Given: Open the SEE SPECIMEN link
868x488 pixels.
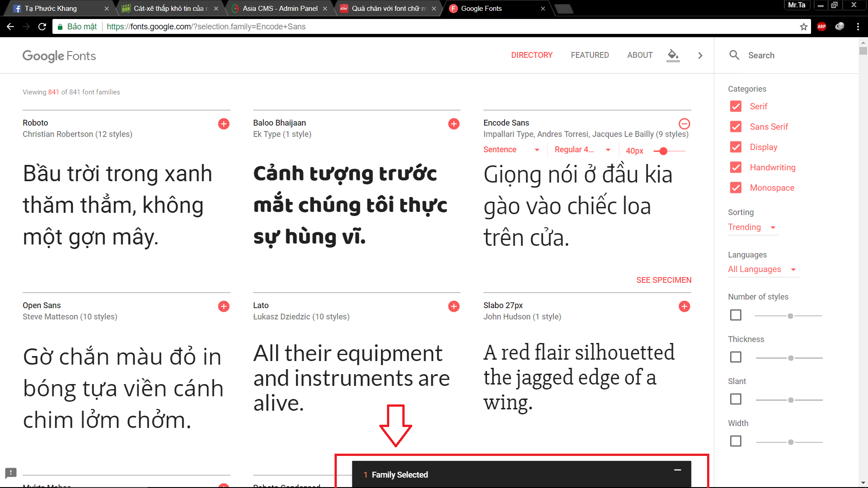Looking at the screenshot, I should point(664,280).
